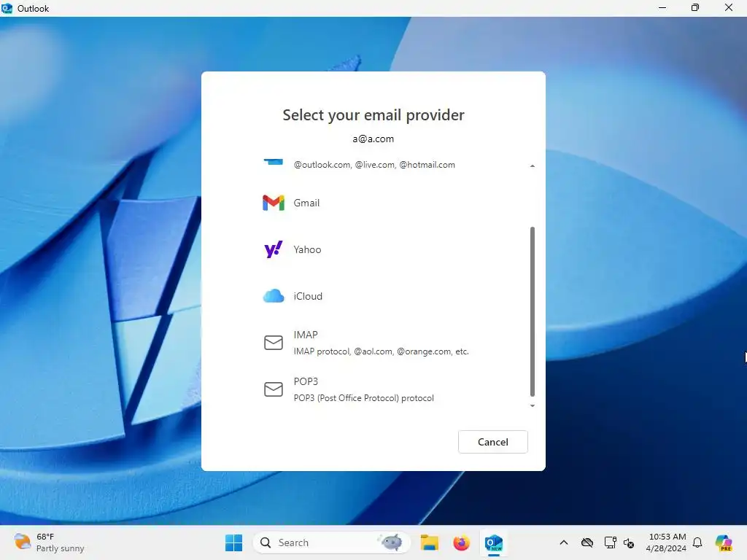Show hidden system tray icons
Screen dimensions: 747x560
(x=564, y=542)
